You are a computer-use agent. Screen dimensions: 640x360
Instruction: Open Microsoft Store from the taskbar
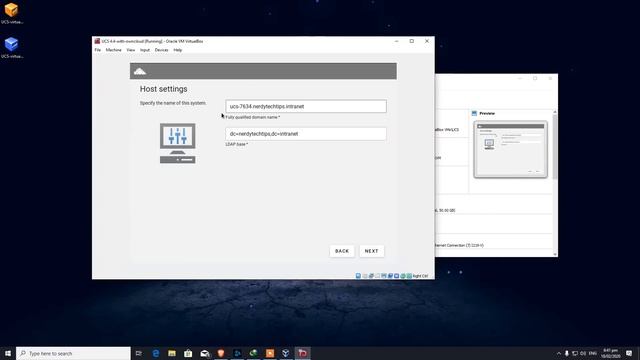(188, 353)
